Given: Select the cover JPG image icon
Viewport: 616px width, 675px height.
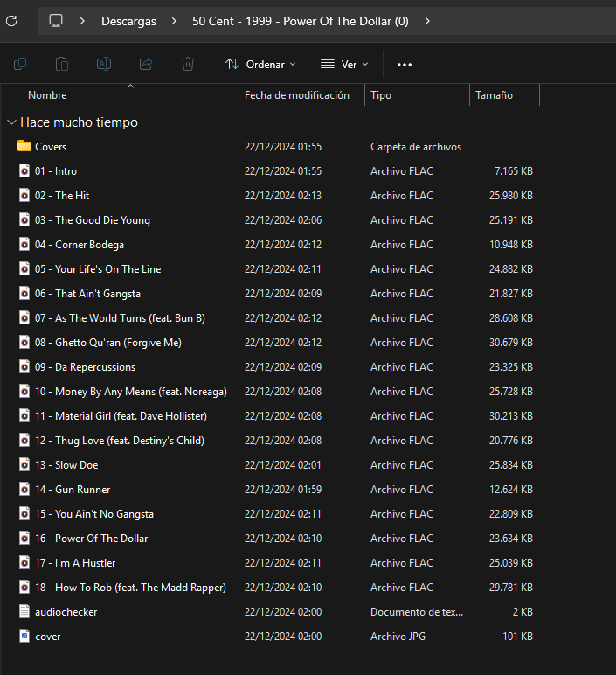Looking at the screenshot, I should 24,636.
